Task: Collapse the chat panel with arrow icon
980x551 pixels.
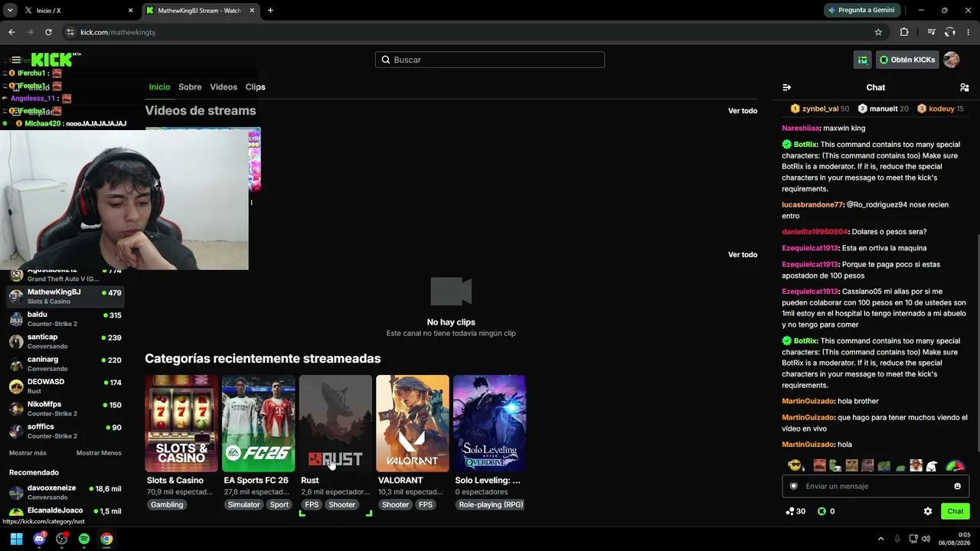Action: [x=786, y=87]
